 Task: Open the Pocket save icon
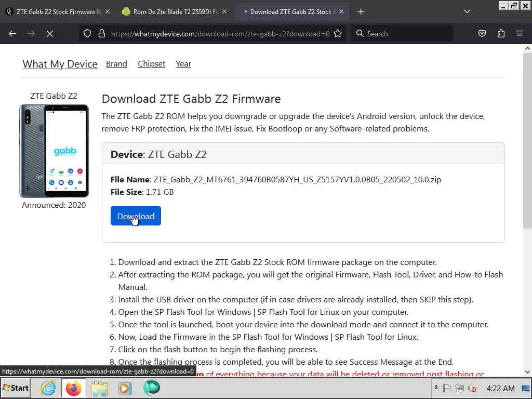(x=482, y=34)
